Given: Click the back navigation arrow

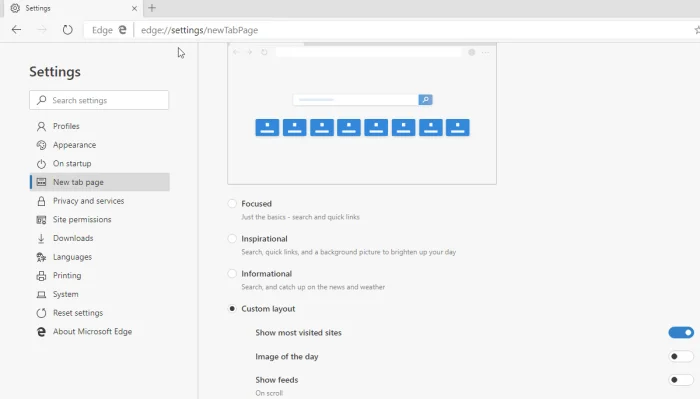Looking at the screenshot, I should [x=17, y=30].
